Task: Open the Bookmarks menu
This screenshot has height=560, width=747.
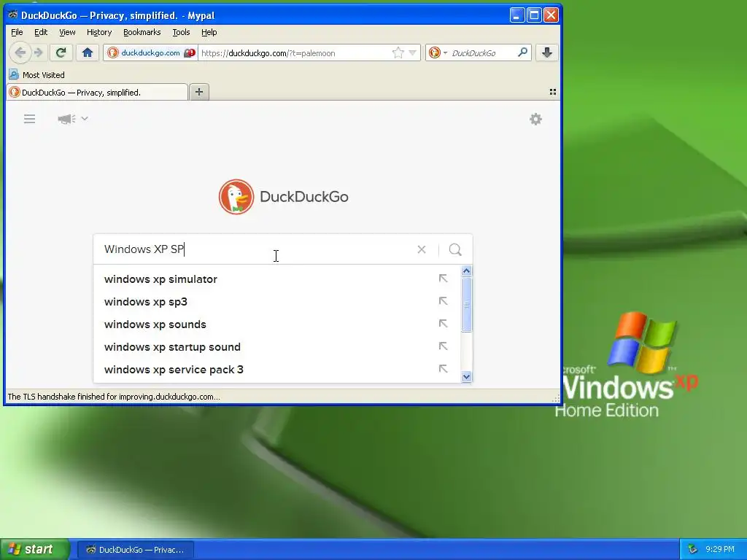Action: [x=142, y=32]
